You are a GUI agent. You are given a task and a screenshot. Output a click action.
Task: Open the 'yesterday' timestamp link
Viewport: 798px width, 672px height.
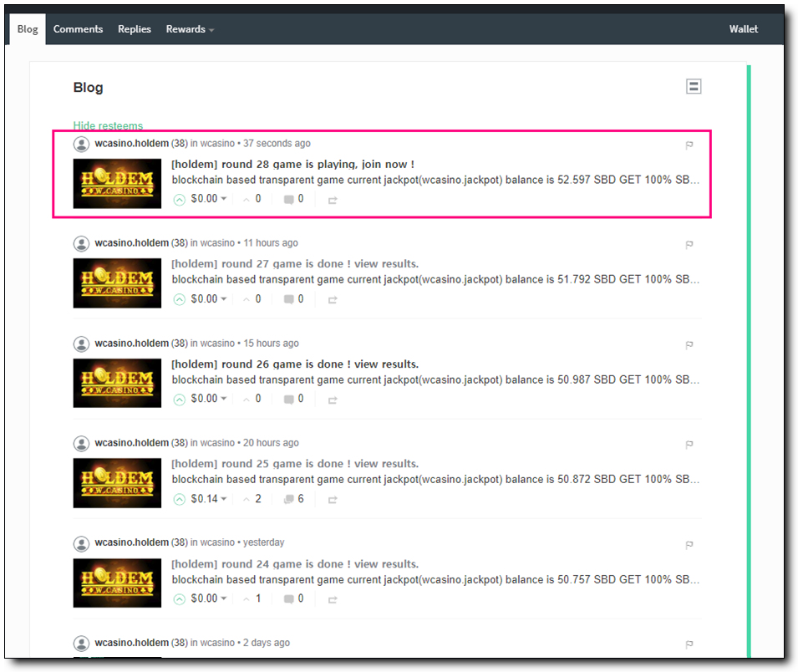tap(263, 542)
